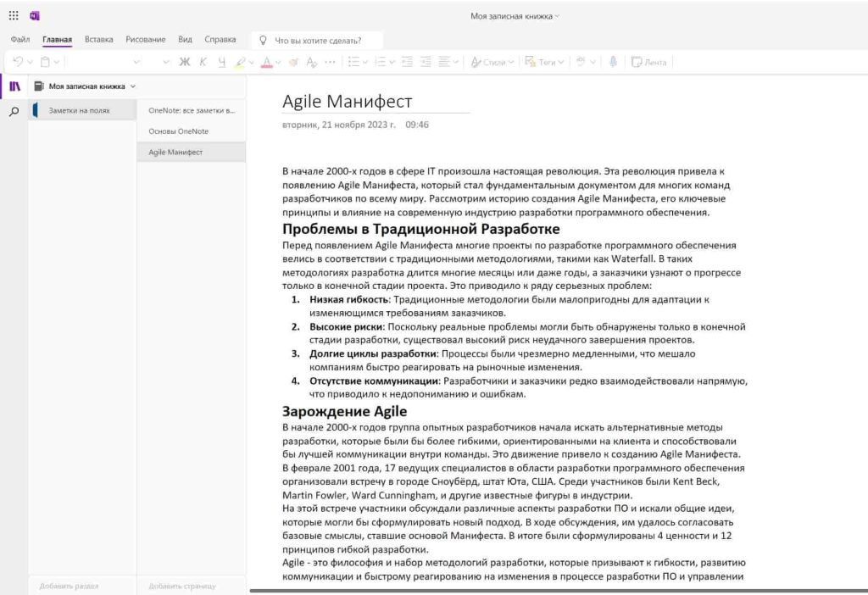Select the 'Agile Манифест' page in list
The image size is (868, 595).
click(x=192, y=152)
